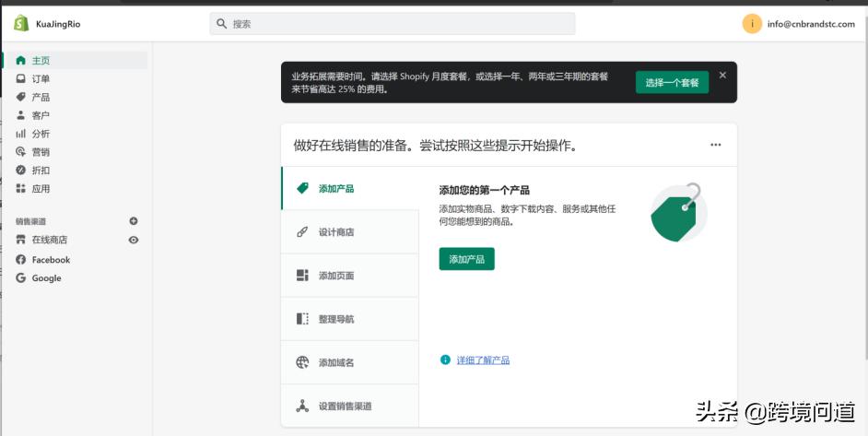Go to 营销 in the sidebar

[x=41, y=152]
